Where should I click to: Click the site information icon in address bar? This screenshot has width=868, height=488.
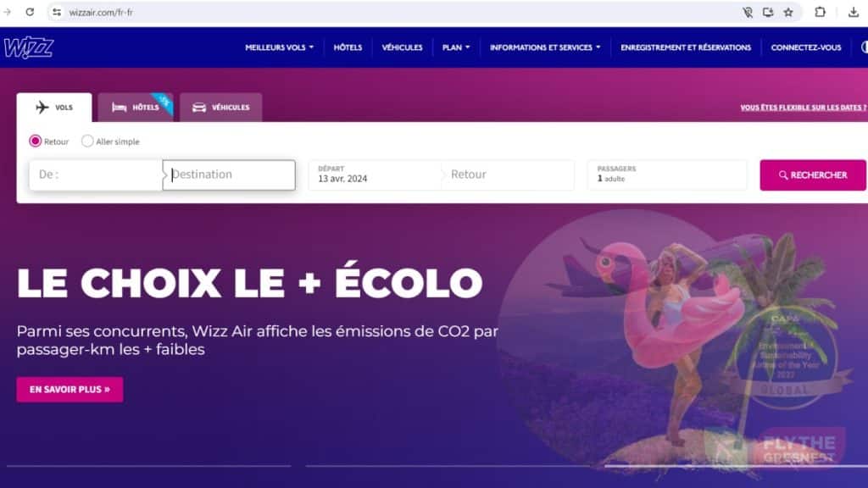(57, 12)
